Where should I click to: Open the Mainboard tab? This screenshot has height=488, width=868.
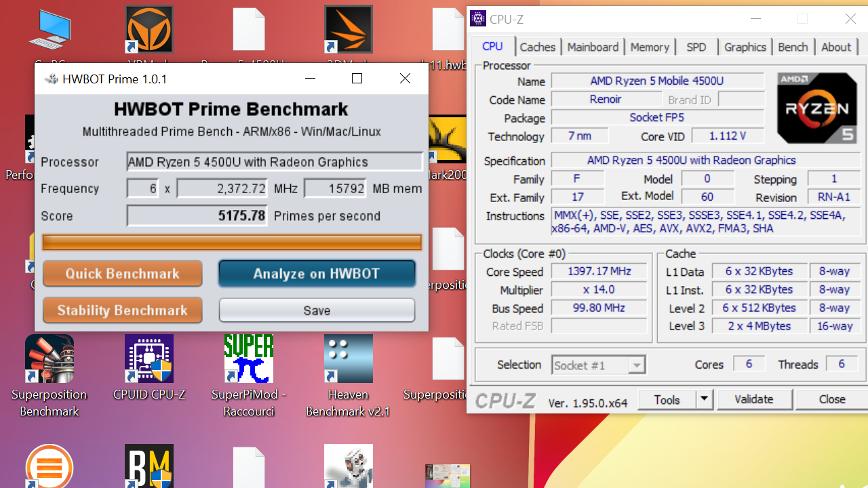[x=593, y=47]
